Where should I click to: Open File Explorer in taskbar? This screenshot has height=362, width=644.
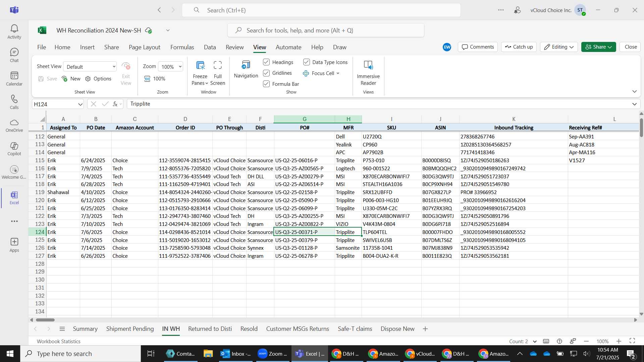(208, 354)
